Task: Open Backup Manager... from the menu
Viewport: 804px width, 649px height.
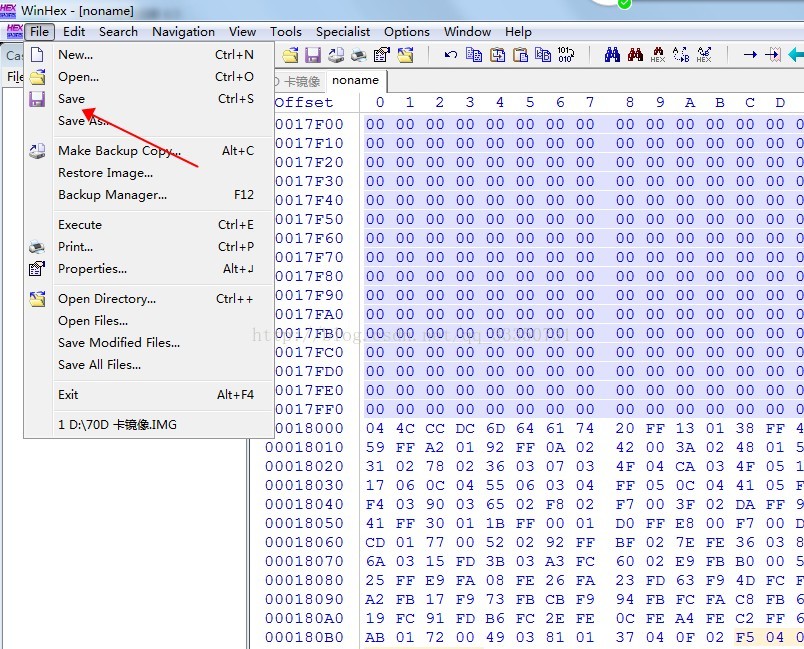Action: (x=149, y=195)
